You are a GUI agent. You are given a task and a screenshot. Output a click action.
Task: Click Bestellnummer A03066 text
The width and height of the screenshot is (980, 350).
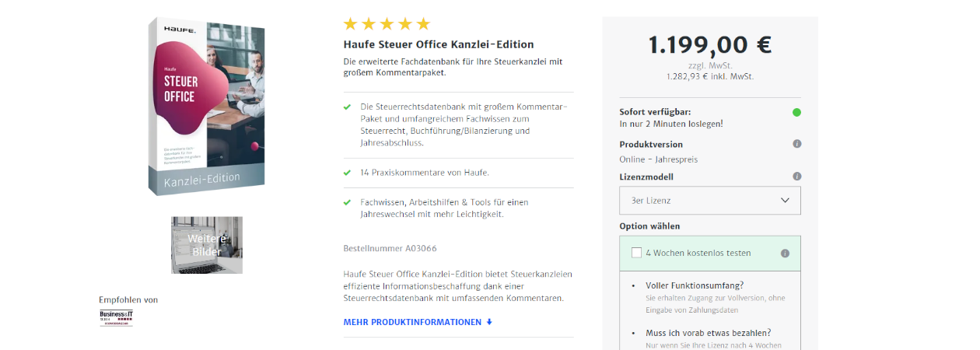point(390,249)
